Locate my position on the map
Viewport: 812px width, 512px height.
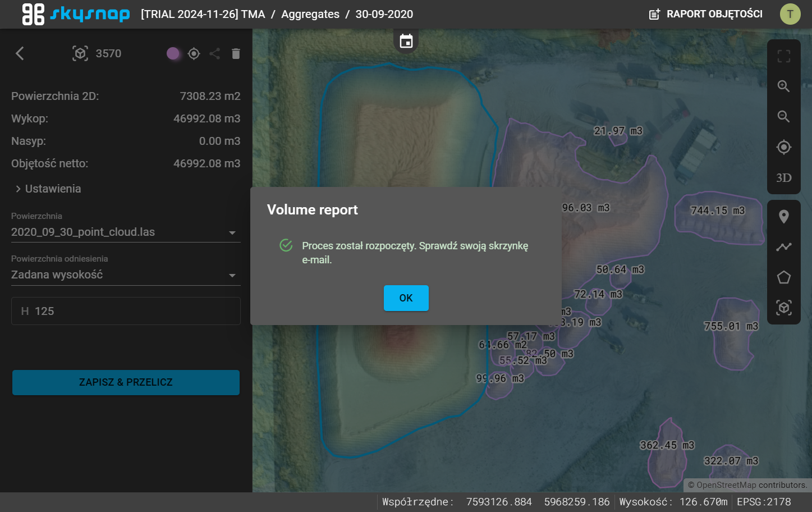tap(784, 147)
